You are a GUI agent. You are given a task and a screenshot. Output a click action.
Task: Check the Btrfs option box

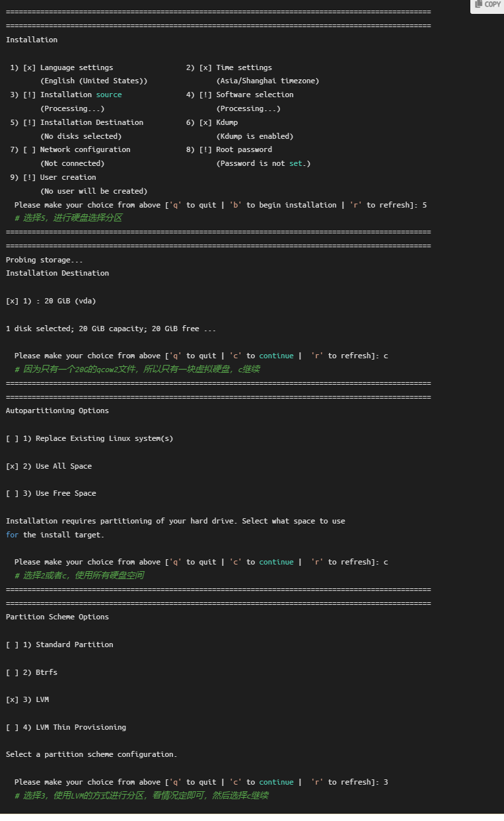[x=13, y=672]
